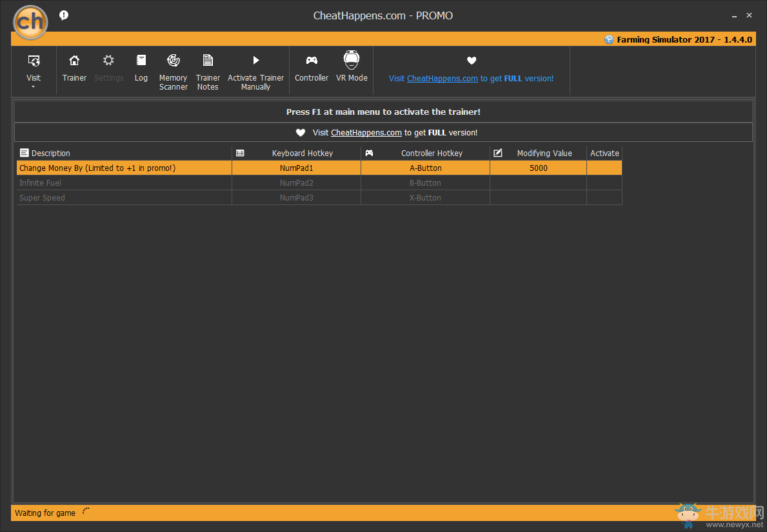Open Trainer Notes

click(x=208, y=72)
